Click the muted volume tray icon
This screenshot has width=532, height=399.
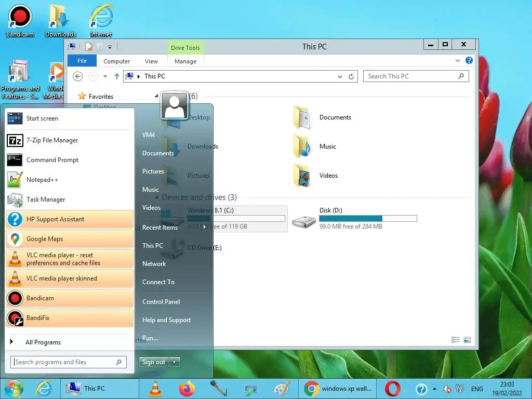[x=447, y=389]
